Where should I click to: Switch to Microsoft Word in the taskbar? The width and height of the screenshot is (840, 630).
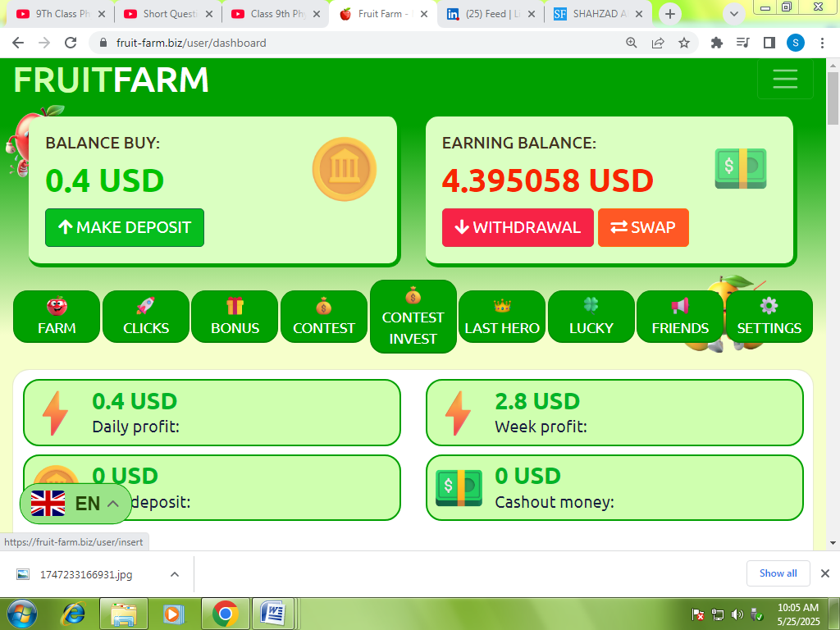(x=275, y=614)
